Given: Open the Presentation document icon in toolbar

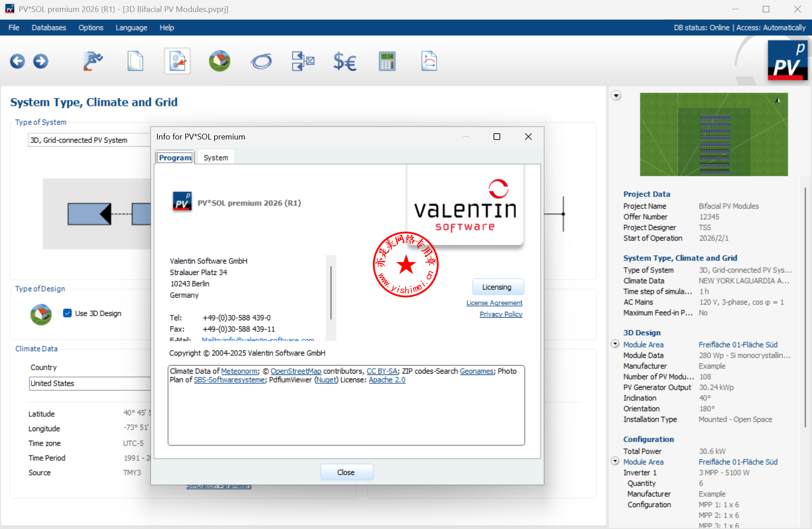Looking at the screenshot, I should coord(429,61).
